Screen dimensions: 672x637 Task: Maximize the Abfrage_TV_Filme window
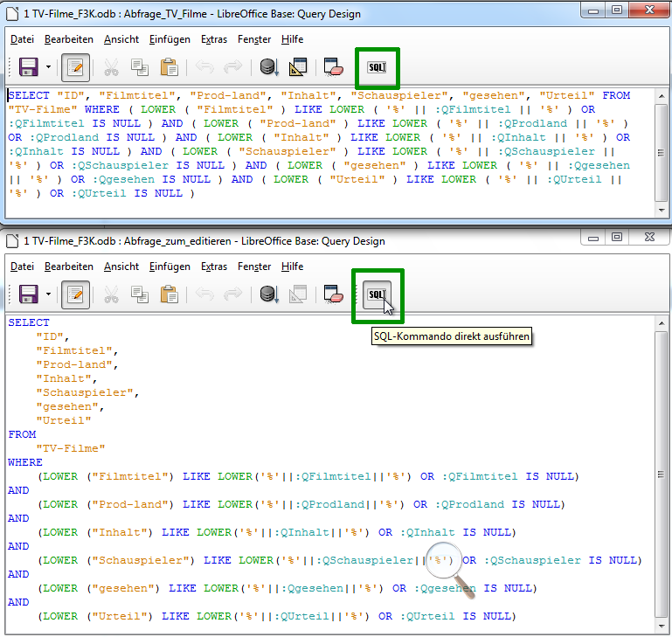coord(617,10)
